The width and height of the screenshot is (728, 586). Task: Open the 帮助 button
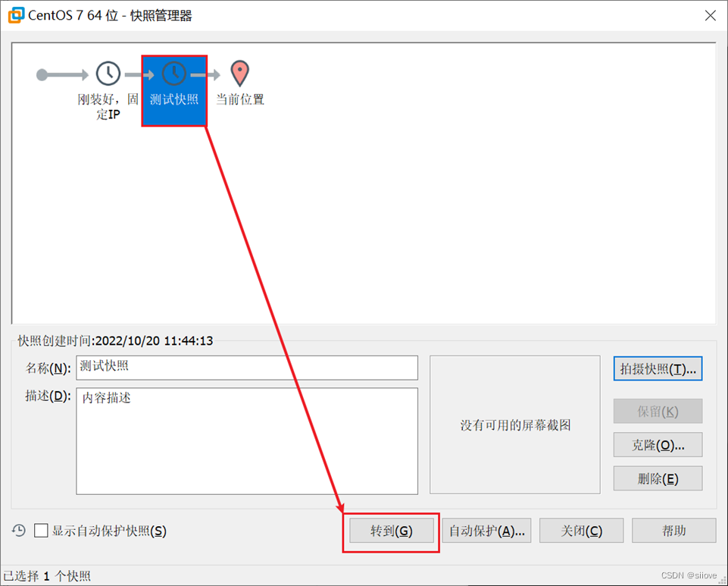[673, 531]
